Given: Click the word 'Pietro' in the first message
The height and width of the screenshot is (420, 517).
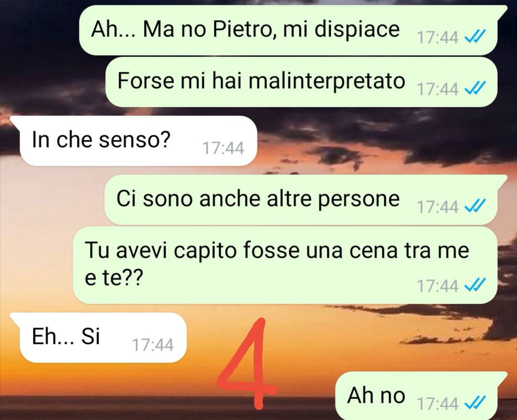Looking at the screenshot, I should [x=243, y=29].
